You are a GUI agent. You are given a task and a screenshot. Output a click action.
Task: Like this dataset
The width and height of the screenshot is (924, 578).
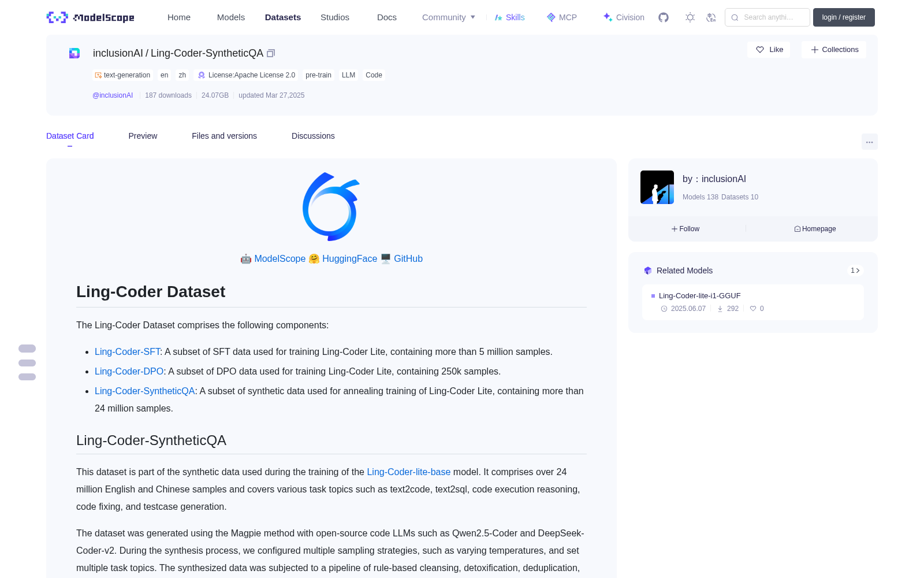coord(769,50)
